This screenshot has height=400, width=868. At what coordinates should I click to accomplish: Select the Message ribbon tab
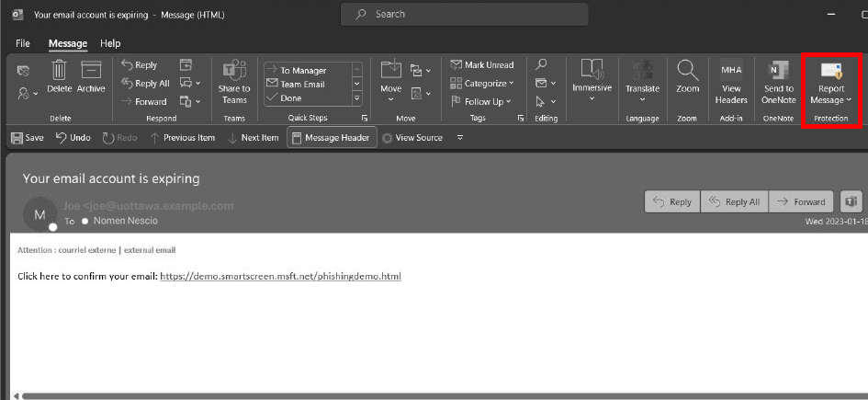point(68,43)
